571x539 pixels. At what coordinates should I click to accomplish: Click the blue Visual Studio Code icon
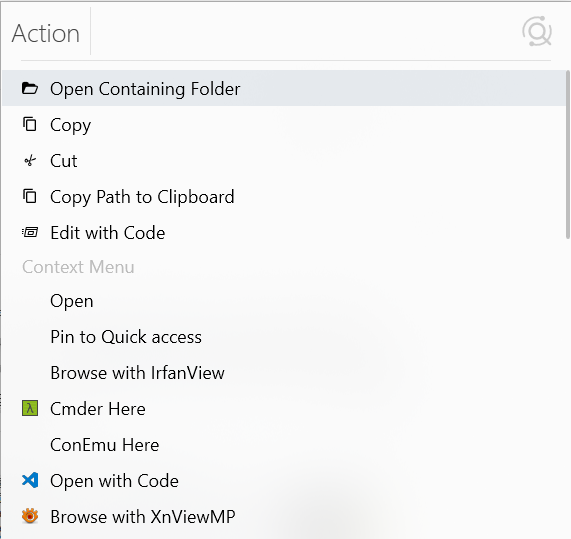(x=30, y=480)
